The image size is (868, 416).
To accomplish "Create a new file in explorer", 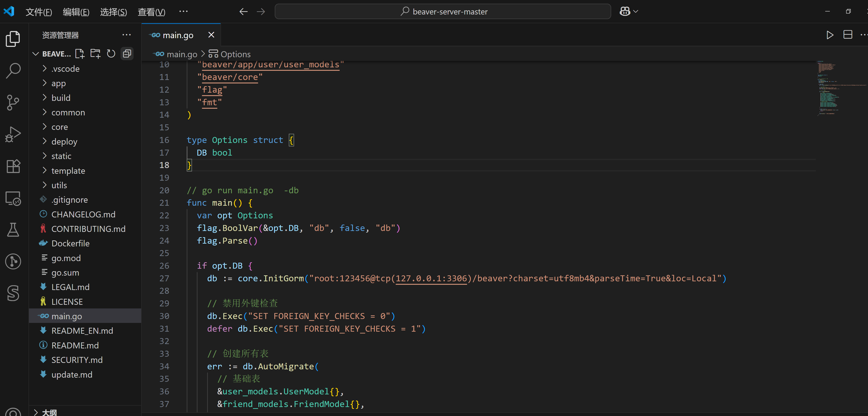I will (80, 54).
